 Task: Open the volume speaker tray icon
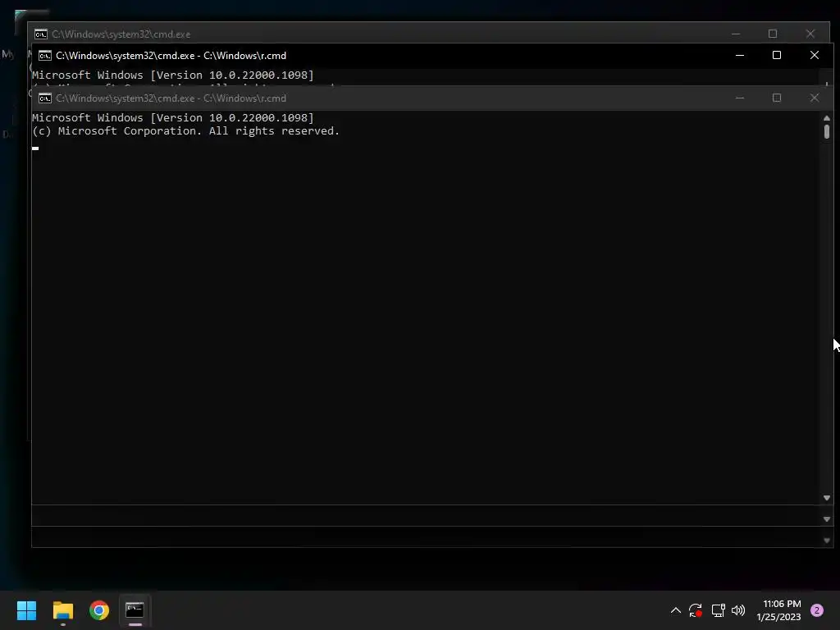[738, 610]
